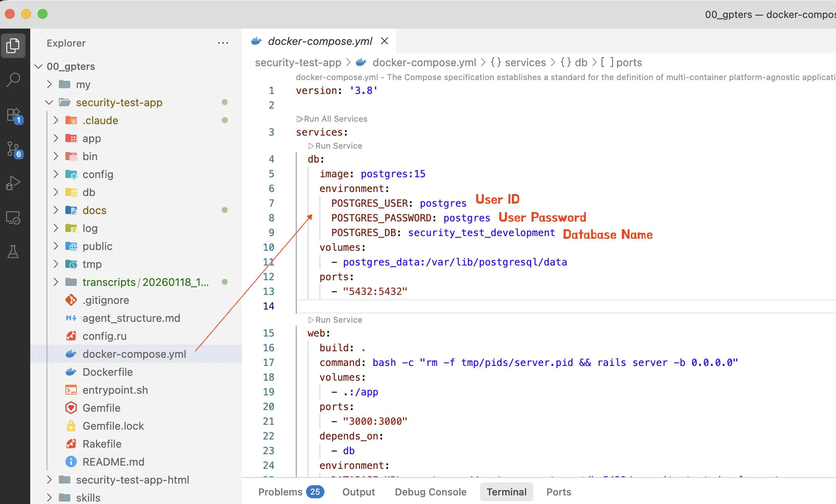Viewport: 836px width, 504px height.
Task: Open the Extensions view icon
Action: point(13,115)
